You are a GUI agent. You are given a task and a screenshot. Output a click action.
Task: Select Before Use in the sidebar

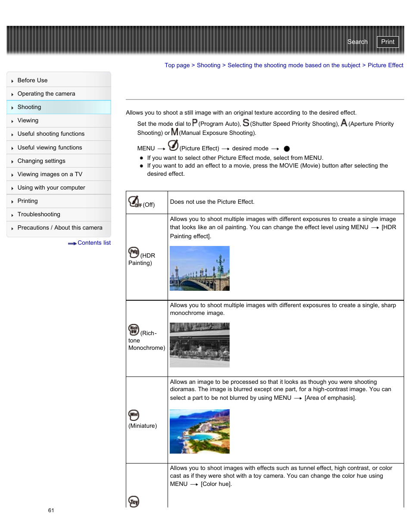pyautogui.click(x=32, y=80)
